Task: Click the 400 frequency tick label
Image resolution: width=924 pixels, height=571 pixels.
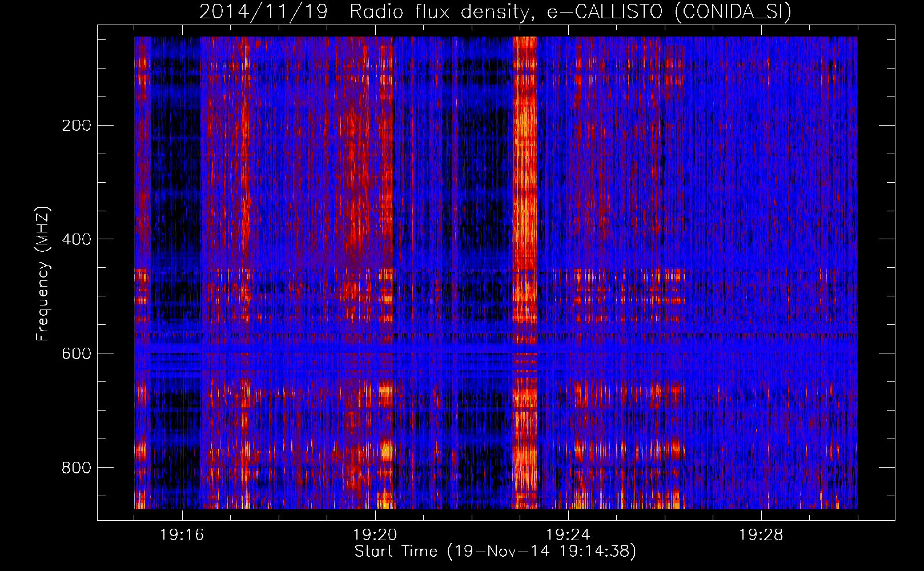Action: 77,239
